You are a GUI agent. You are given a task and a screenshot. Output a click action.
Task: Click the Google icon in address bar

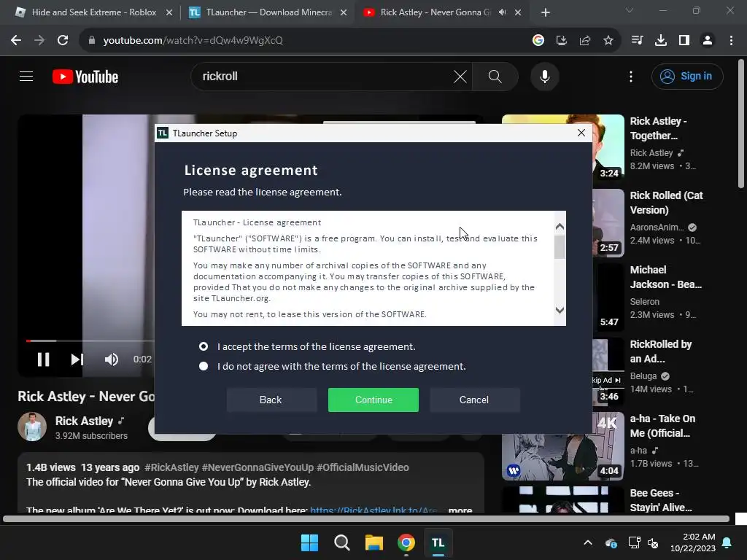click(x=538, y=41)
